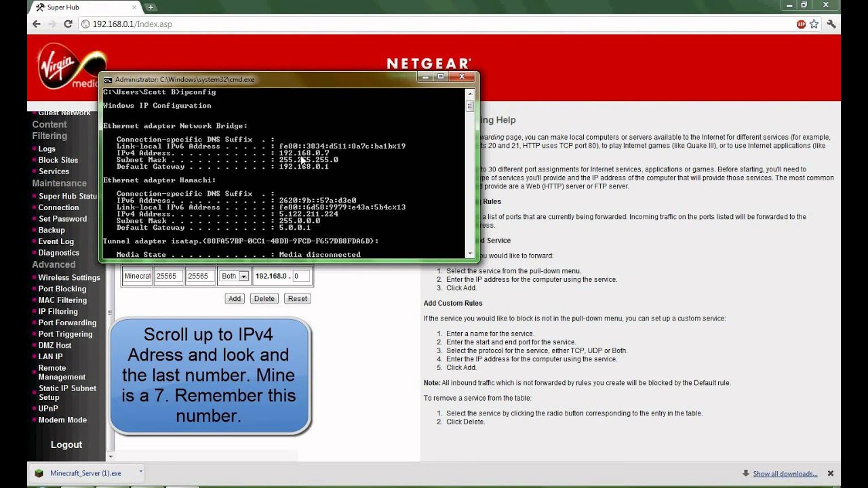Open LAN IP page
This screenshot has height=488, width=868.
[x=50, y=357]
